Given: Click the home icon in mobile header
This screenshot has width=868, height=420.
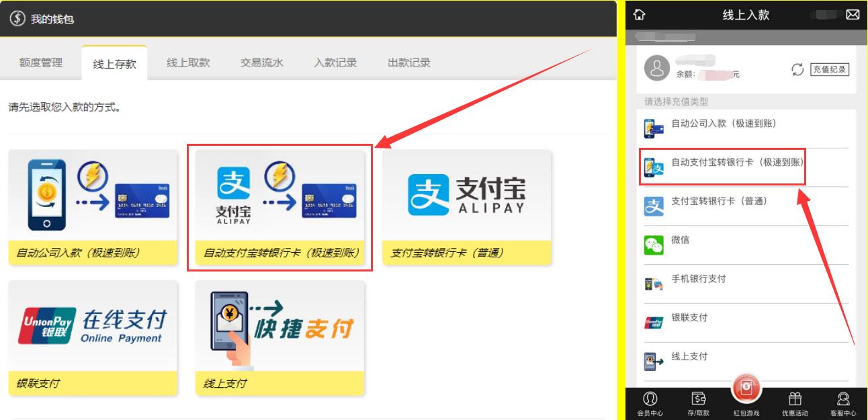Looking at the screenshot, I should (639, 15).
